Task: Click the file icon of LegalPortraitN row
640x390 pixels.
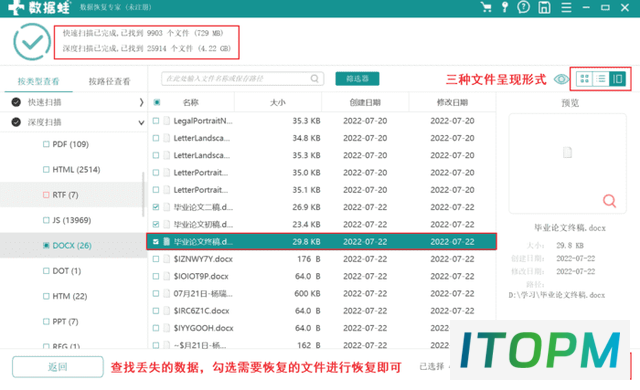Action: pos(166,121)
